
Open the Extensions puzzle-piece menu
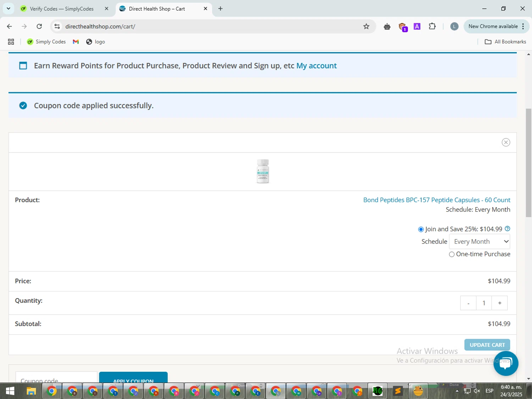tap(432, 26)
